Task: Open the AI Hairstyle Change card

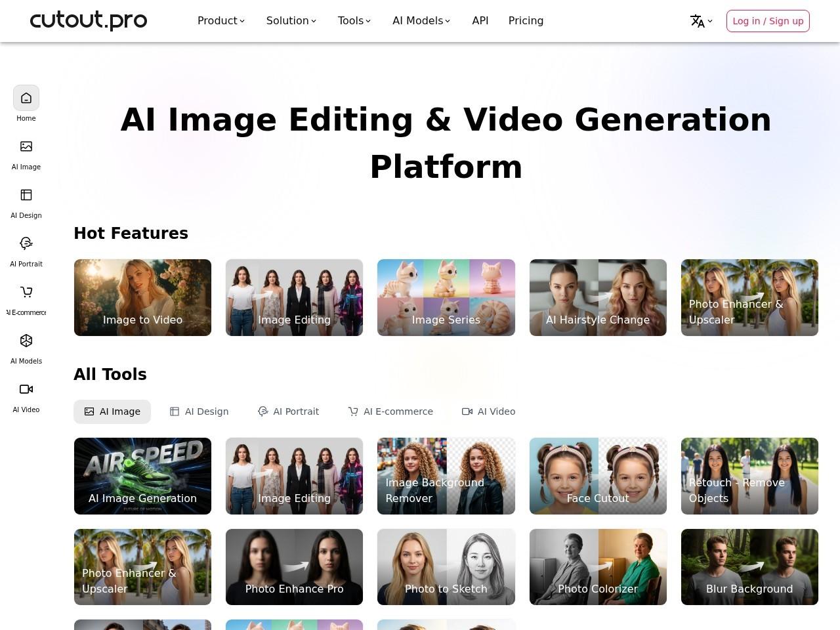Action: [x=598, y=298]
